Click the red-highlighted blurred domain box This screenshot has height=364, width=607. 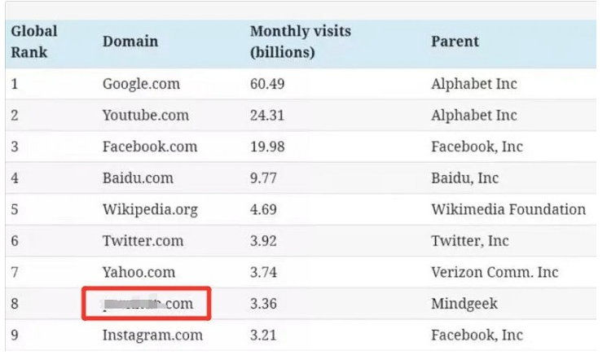[147, 304]
